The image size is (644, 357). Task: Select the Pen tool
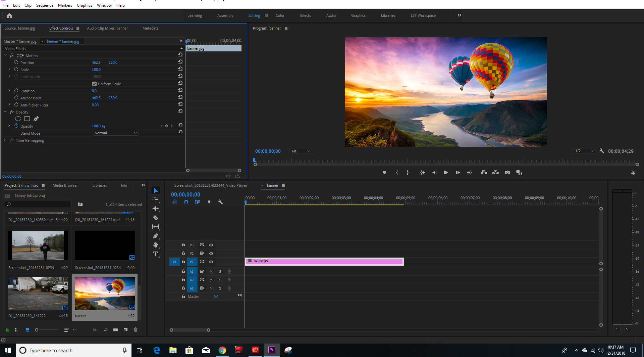[156, 236]
